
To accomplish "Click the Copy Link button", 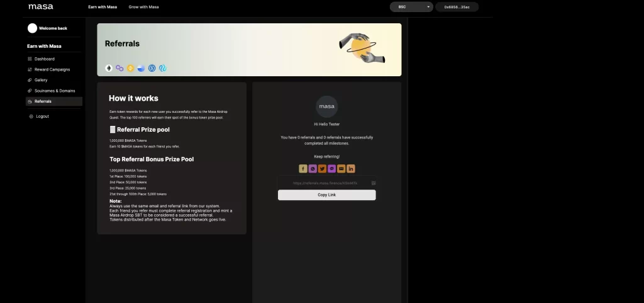I will (326, 195).
